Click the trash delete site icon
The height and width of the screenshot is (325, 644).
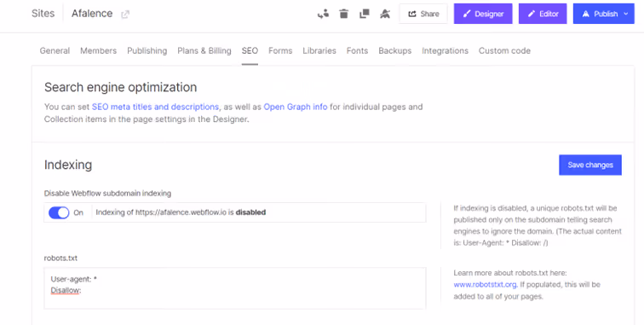click(x=344, y=14)
